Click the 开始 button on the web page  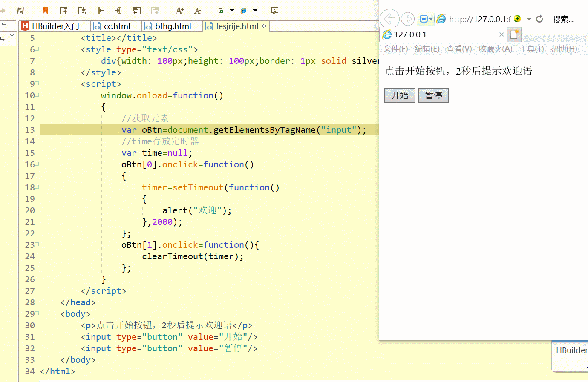400,95
